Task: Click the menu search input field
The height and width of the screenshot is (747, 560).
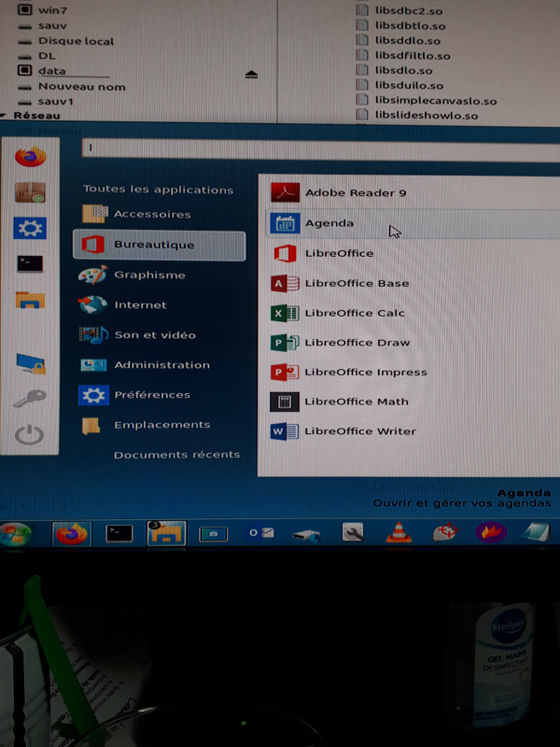Action: click(x=321, y=149)
